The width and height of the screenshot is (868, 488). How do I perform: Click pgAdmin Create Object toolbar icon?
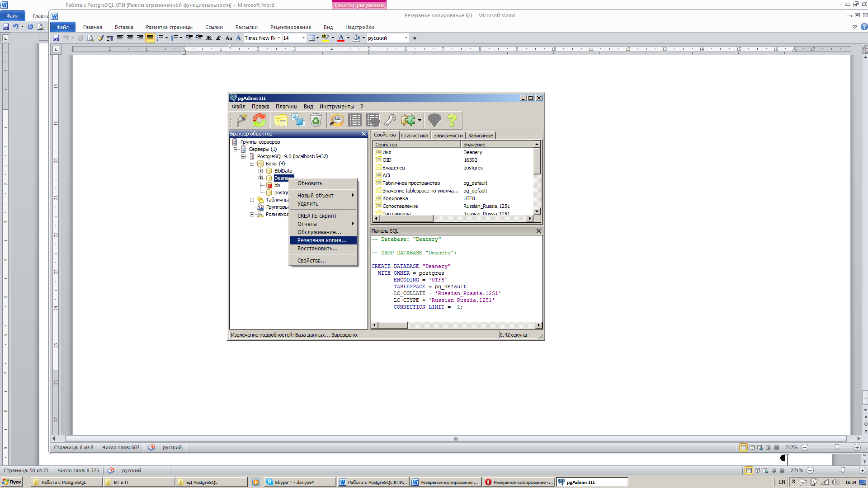[x=298, y=120]
